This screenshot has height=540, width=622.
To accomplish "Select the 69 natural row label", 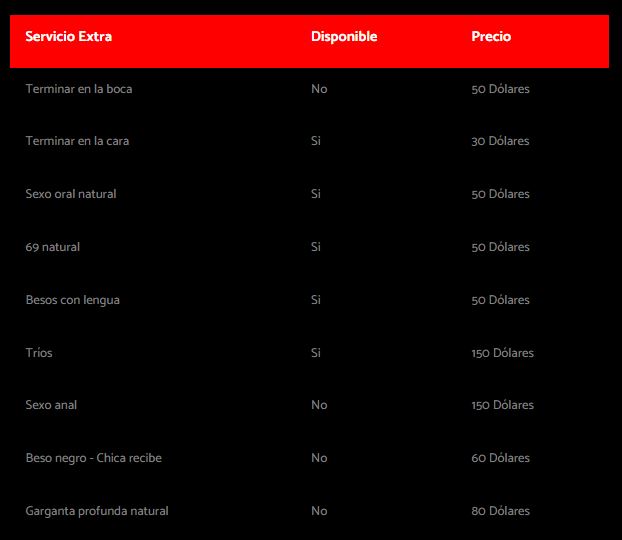I will (53, 247).
